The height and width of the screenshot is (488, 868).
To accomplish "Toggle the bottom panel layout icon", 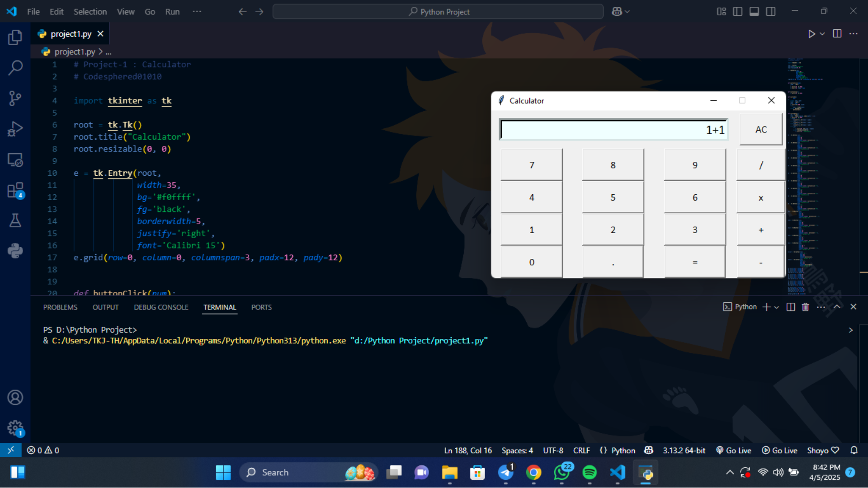I will (x=754, y=11).
